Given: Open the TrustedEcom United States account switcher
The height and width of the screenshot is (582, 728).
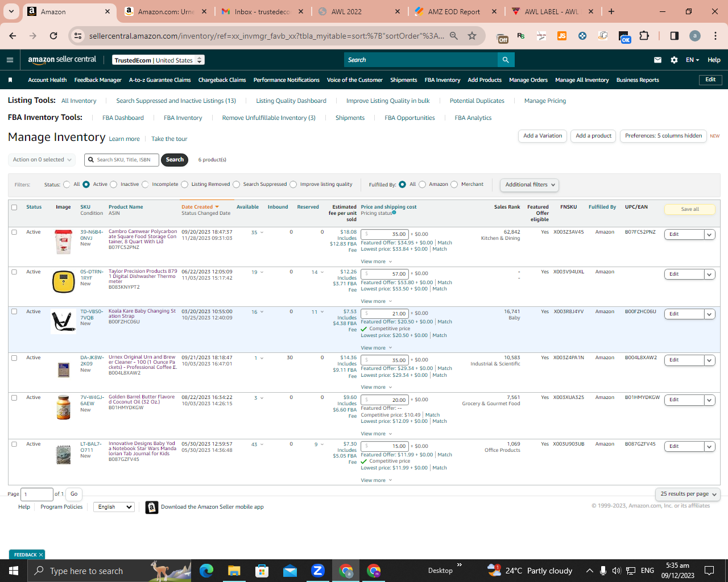Looking at the screenshot, I should (159, 60).
